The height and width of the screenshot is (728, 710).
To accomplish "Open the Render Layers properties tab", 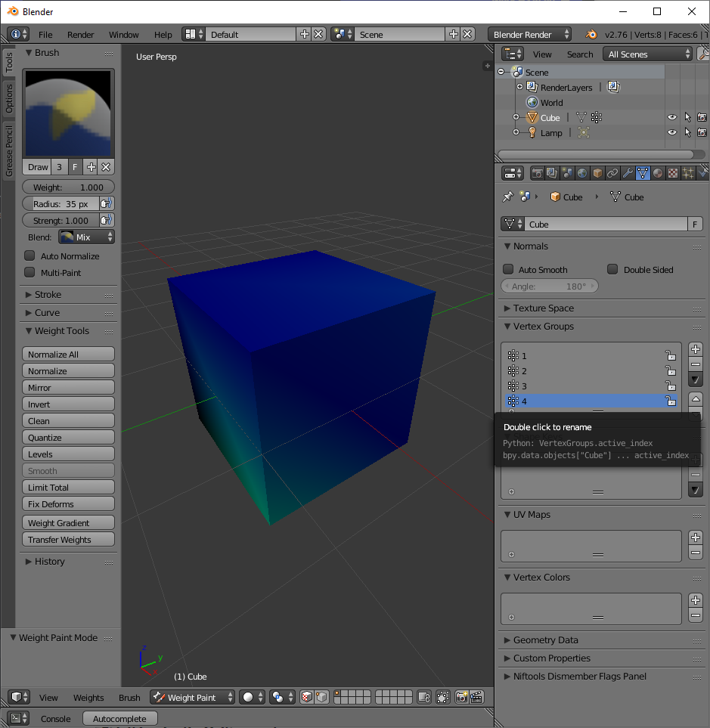I will [552, 173].
